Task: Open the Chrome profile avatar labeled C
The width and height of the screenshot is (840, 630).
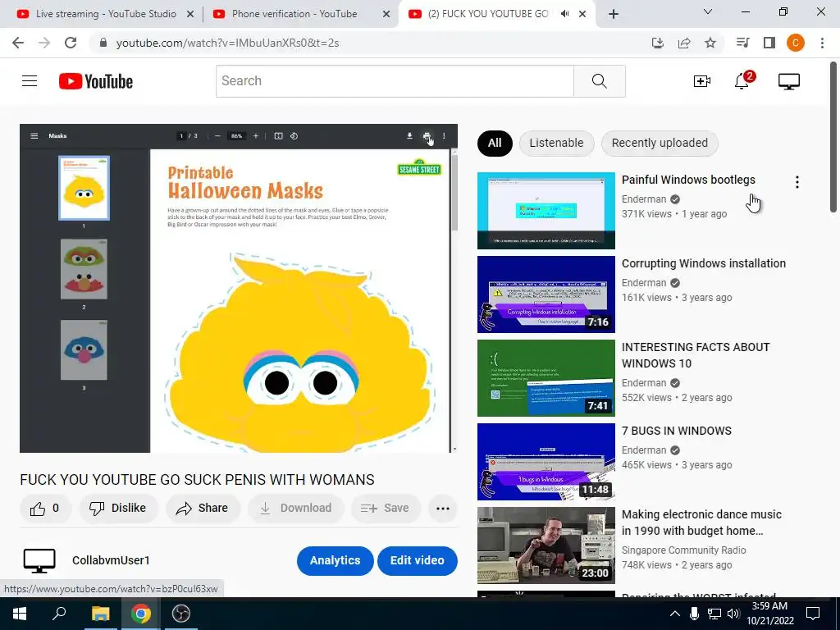Action: 796,43
